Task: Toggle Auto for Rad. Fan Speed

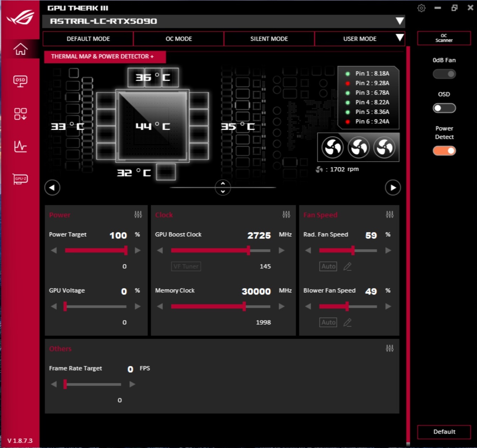Action: tap(328, 266)
